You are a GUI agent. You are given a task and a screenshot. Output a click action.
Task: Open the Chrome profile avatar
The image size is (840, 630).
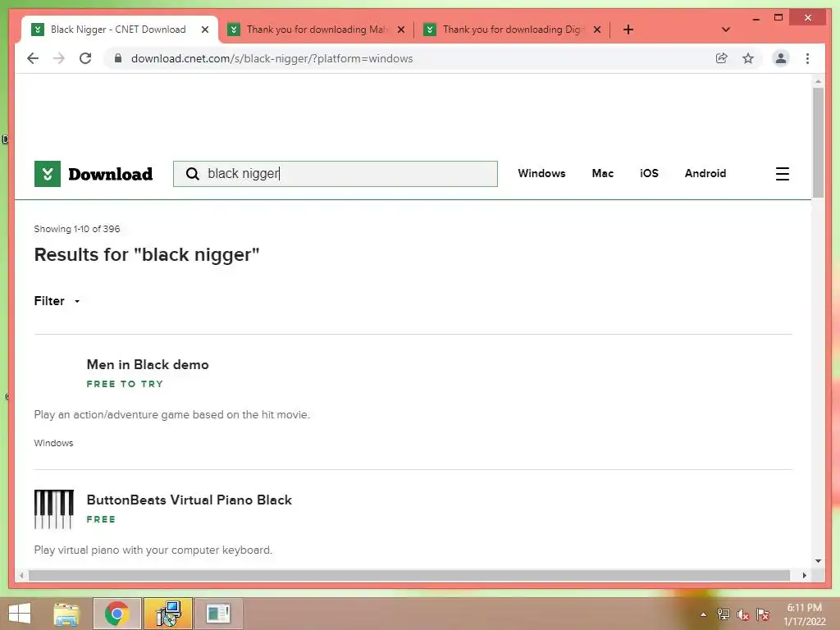click(x=781, y=58)
